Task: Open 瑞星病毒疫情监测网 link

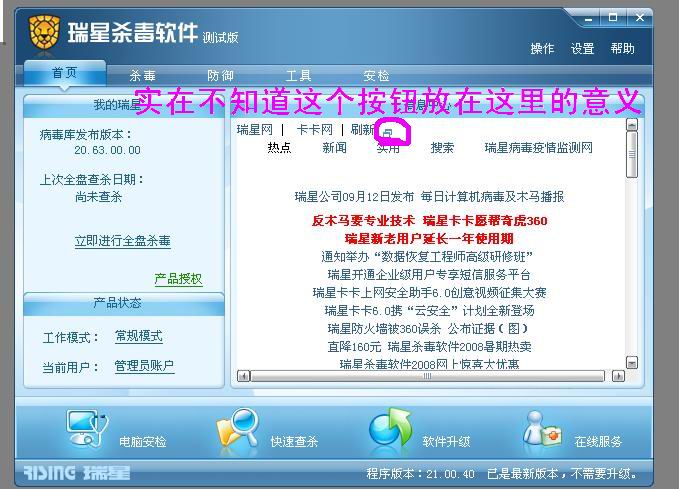Action: click(x=539, y=148)
